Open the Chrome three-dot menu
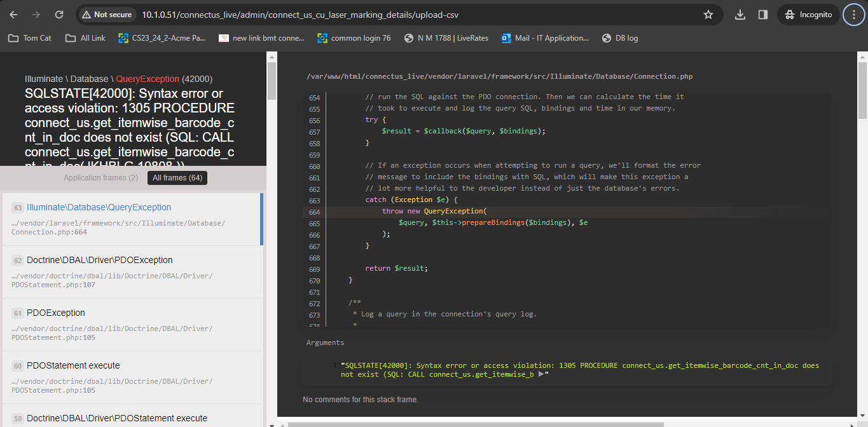The width and height of the screenshot is (868, 427). click(854, 15)
